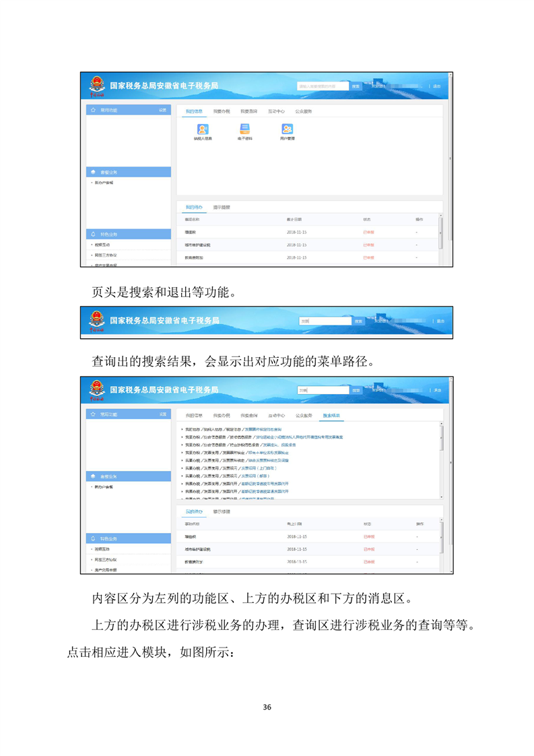The image size is (534, 756).
Task: Click 教育费附加 row in home screenshot to-do list
Action: (308, 257)
